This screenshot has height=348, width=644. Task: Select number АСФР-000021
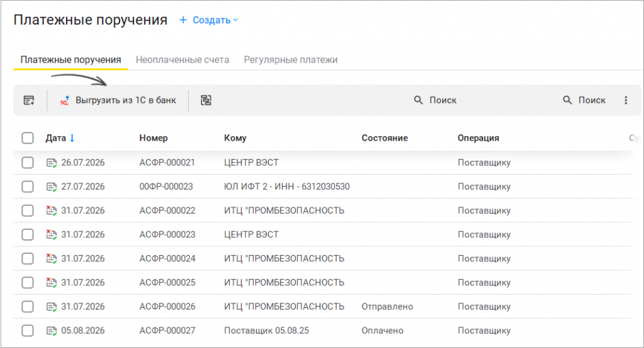(x=167, y=163)
